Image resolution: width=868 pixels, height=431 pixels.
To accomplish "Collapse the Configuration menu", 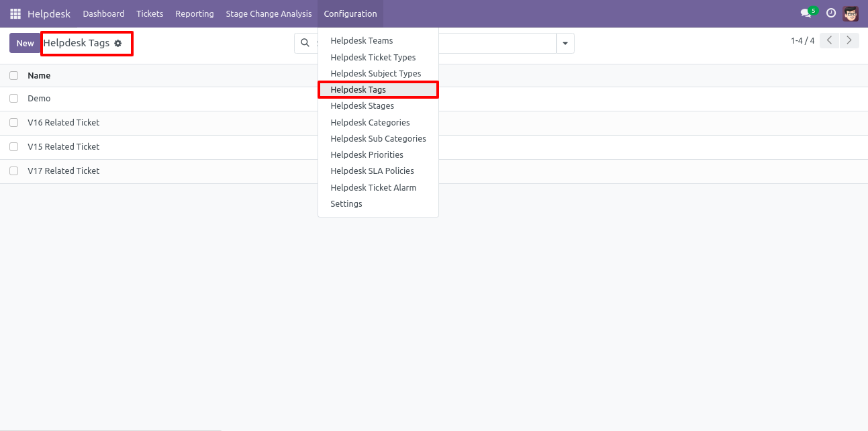I will [x=350, y=13].
